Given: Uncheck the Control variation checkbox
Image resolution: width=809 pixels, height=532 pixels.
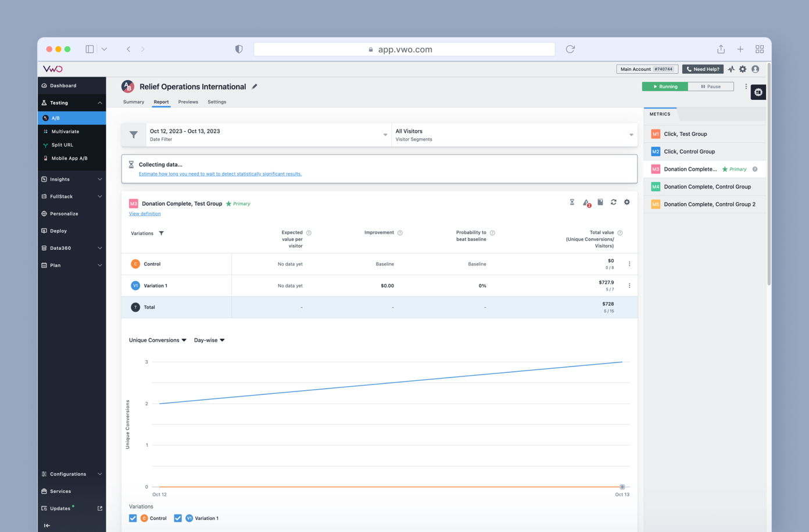Looking at the screenshot, I should tap(133, 518).
